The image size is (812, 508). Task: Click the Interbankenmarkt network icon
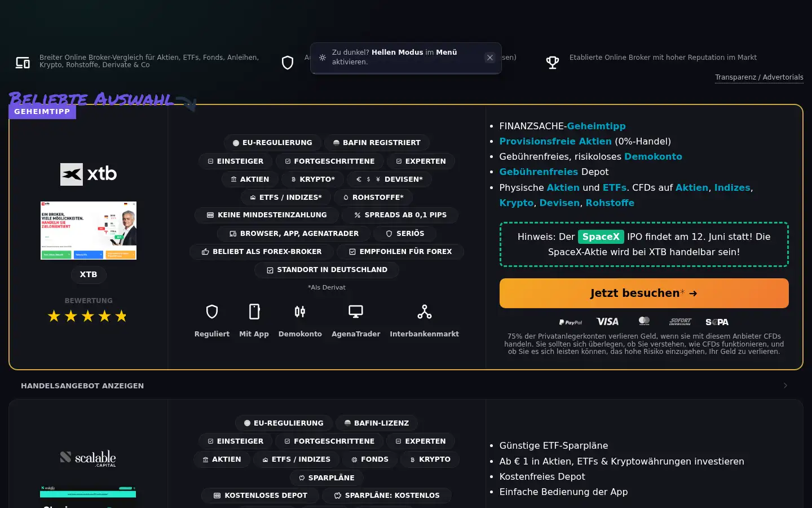pyautogui.click(x=425, y=312)
